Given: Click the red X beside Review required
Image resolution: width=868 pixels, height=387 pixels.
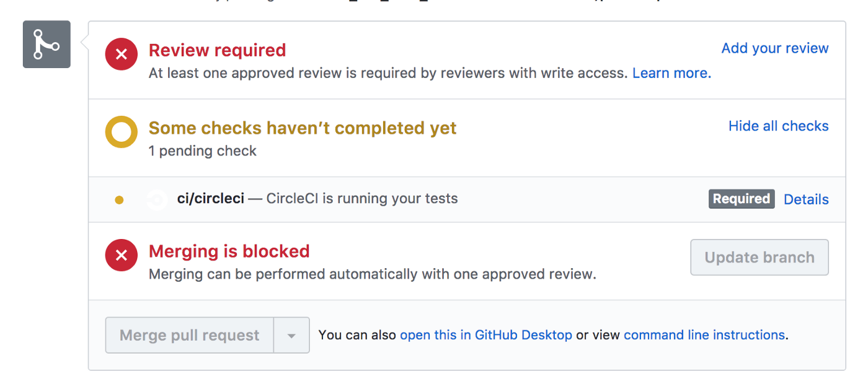Looking at the screenshot, I should click(x=122, y=54).
